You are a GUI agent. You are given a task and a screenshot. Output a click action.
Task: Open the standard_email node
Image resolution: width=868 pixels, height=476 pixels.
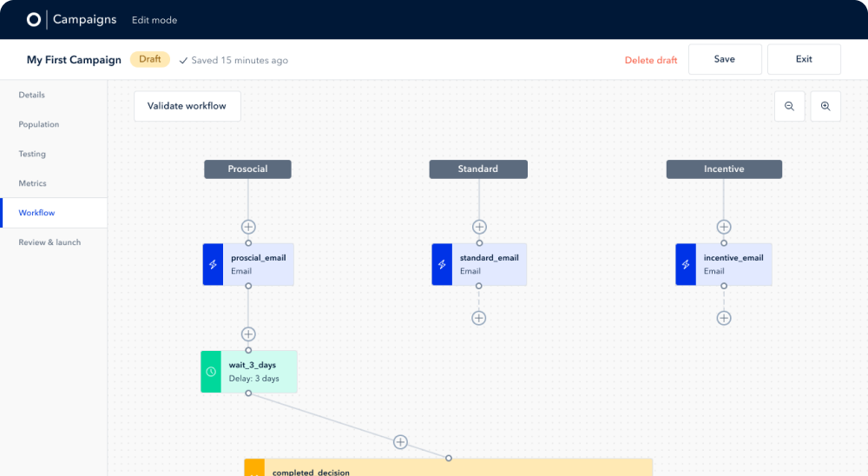tap(479, 265)
